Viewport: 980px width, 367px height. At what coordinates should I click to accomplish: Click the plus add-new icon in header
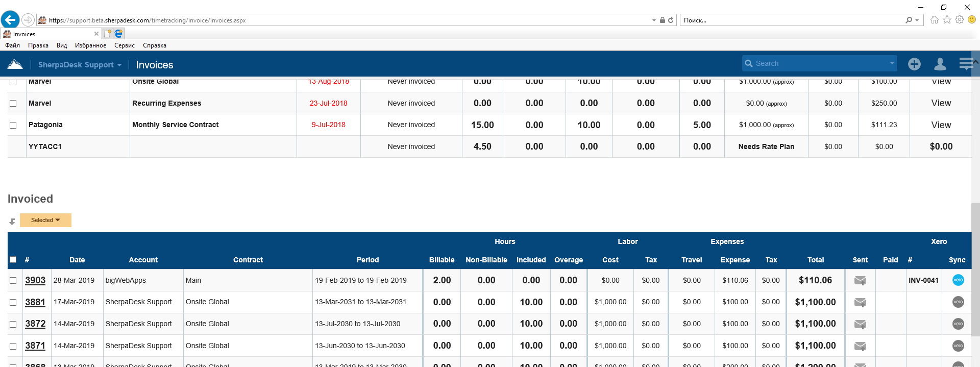point(914,64)
